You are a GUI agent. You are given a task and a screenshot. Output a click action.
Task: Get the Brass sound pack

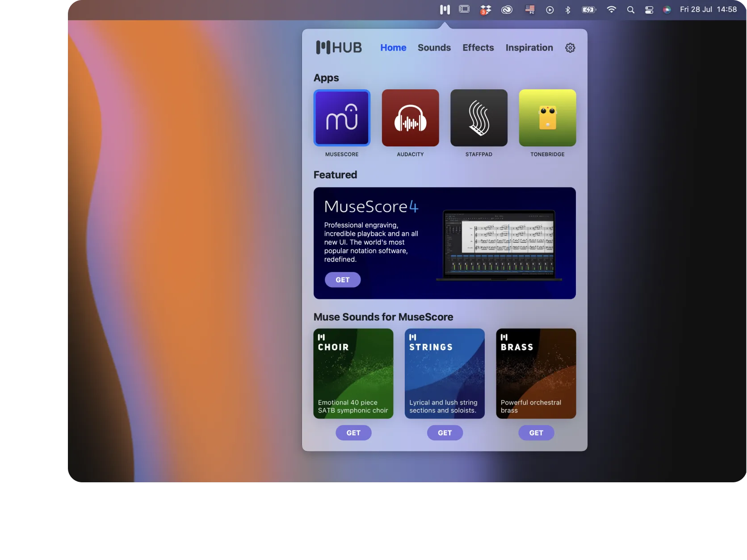point(536,433)
